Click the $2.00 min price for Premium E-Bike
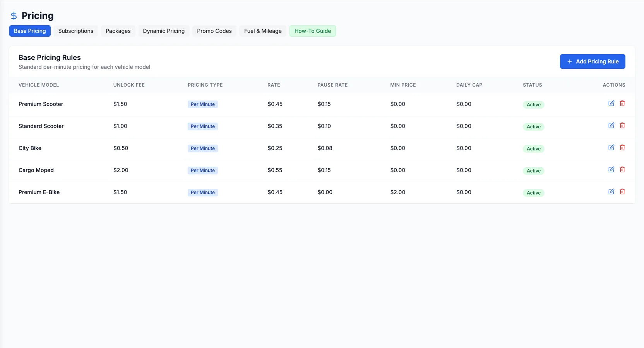The image size is (644, 348). click(x=398, y=192)
